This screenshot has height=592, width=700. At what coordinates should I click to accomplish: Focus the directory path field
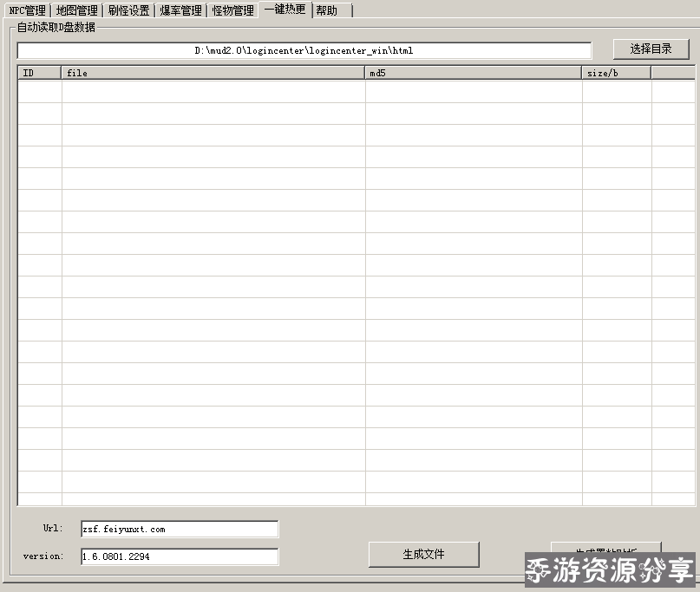pyautogui.click(x=304, y=50)
